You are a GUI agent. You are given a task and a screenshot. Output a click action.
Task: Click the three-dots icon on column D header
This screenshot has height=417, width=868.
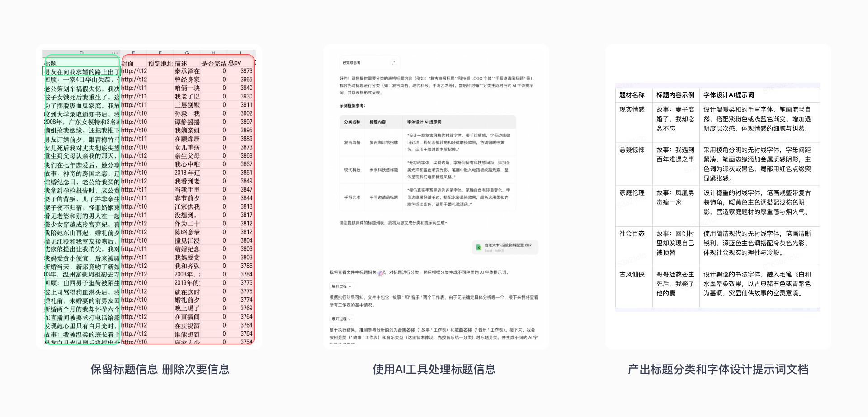[115, 53]
